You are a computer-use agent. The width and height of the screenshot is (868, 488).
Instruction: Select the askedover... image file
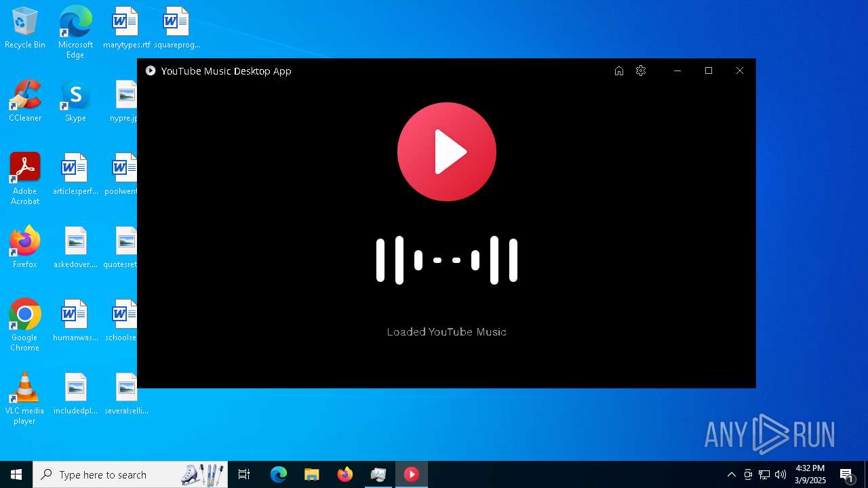click(x=75, y=248)
